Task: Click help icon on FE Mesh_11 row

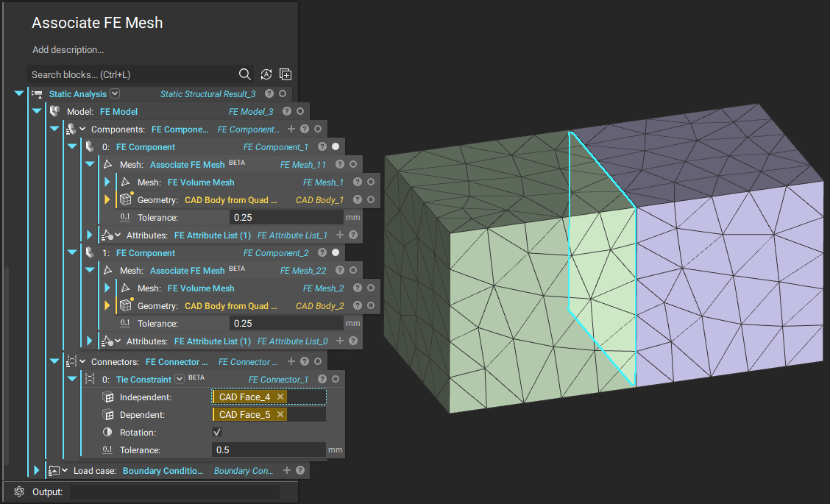Action: 340,165
